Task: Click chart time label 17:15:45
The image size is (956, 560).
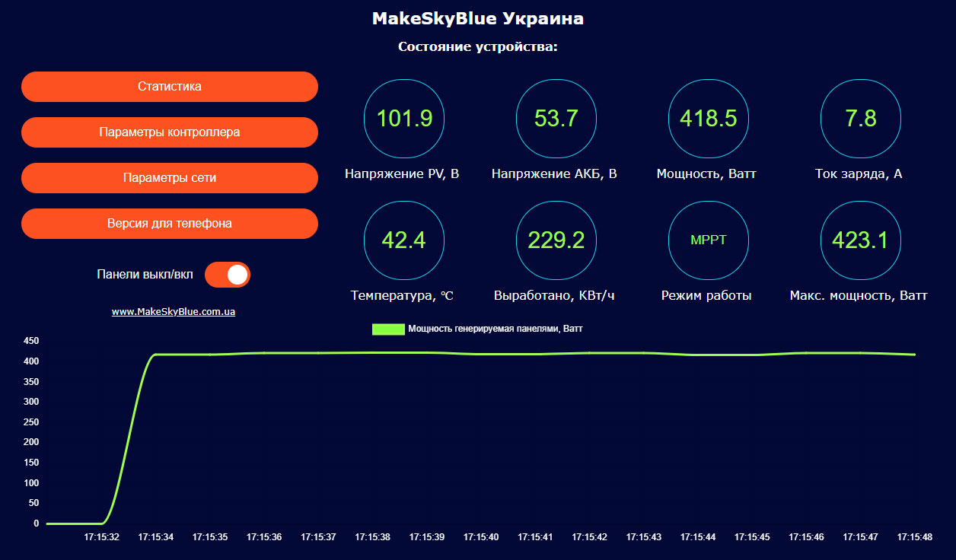Action: coord(752,537)
